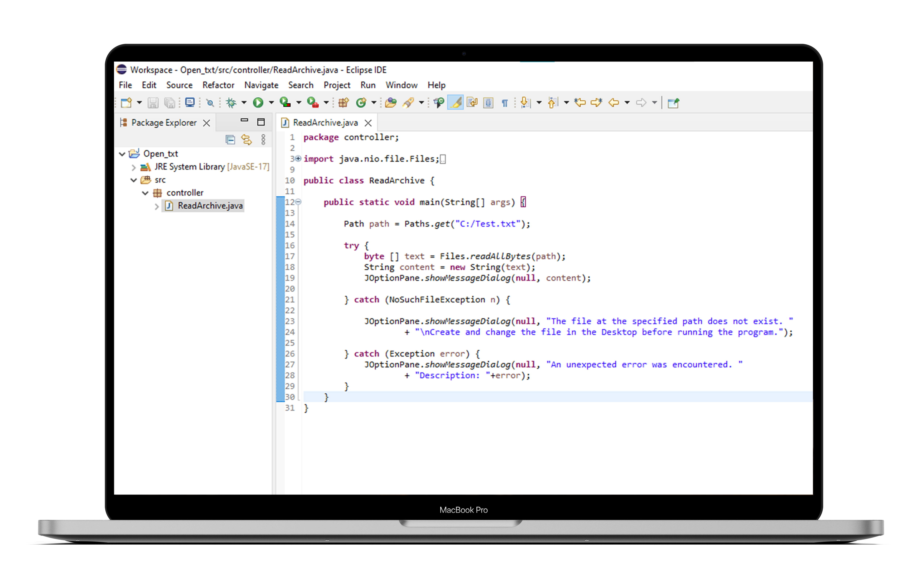924x583 pixels.
Task: Toggle Link with Editor in explorer
Action: [246, 140]
